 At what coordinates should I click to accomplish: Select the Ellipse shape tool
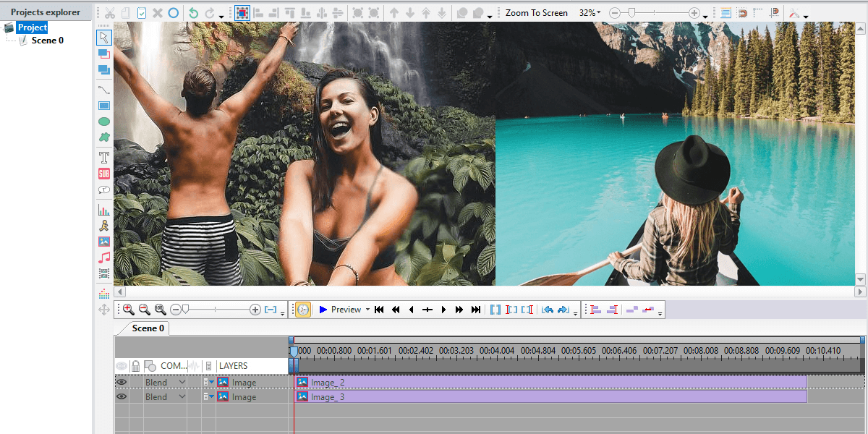103,122
